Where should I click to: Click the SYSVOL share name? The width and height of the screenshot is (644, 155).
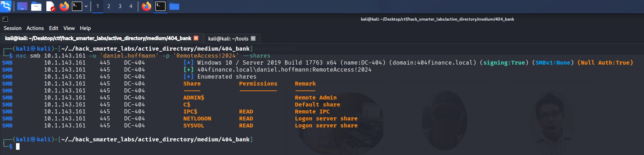pyautogui.click(x=194, y=126)
